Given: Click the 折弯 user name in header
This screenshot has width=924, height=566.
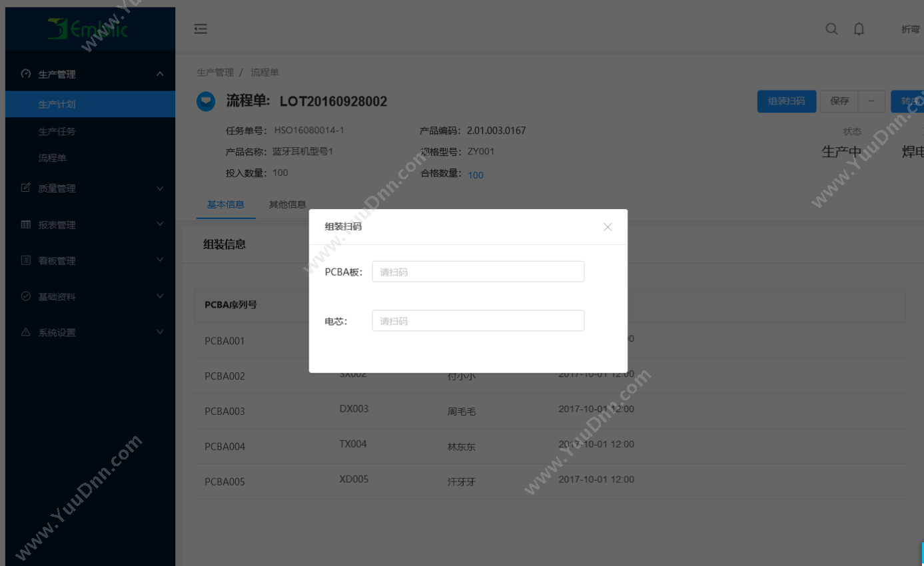Looking at the screenshot, I should point(911,29).
